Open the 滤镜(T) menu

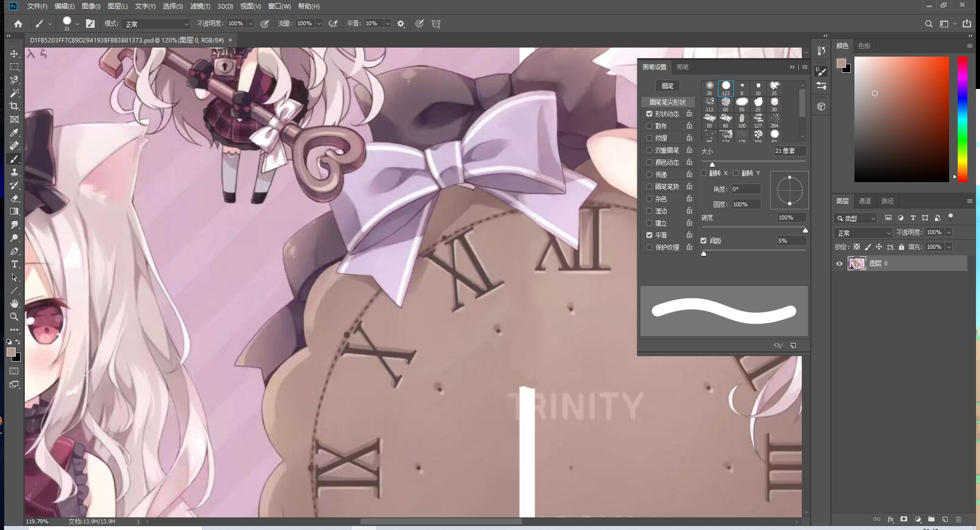coord(200,6)
